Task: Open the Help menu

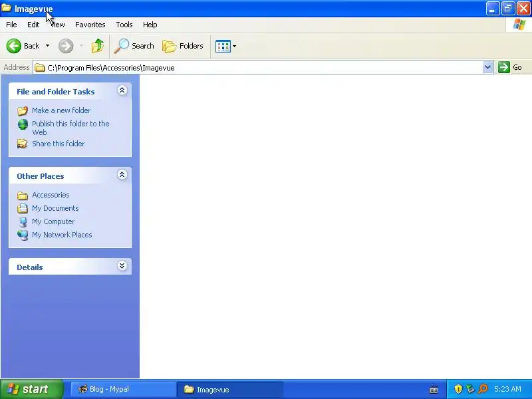Action: pos(150,25)
